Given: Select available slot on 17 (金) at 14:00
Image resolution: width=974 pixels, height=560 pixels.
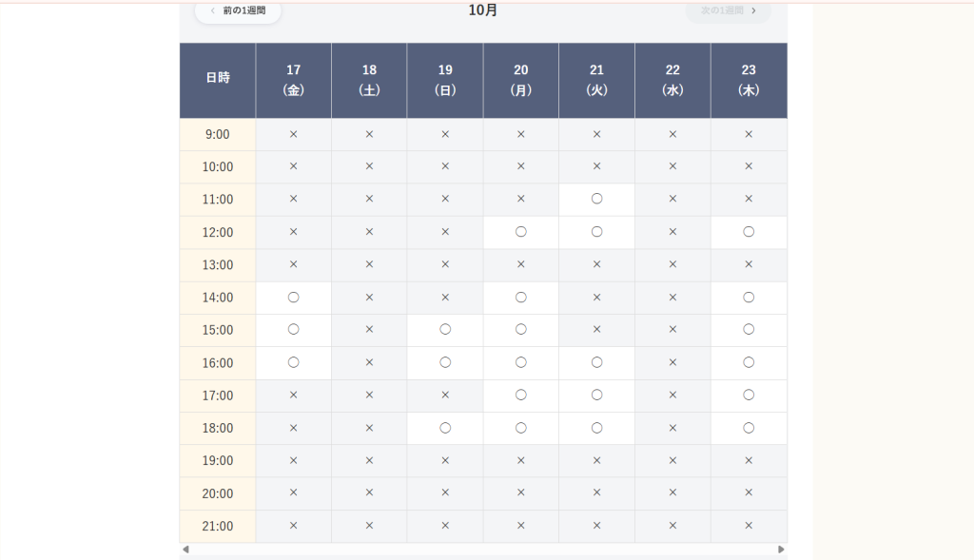Looking at the screenshot, I should click(x=293, y=298).
